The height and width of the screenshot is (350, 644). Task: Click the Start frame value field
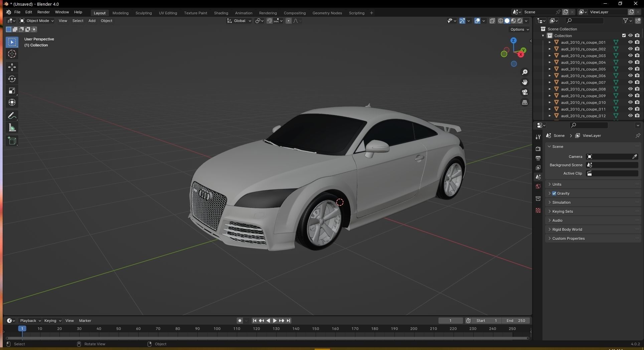coord(487,321)
